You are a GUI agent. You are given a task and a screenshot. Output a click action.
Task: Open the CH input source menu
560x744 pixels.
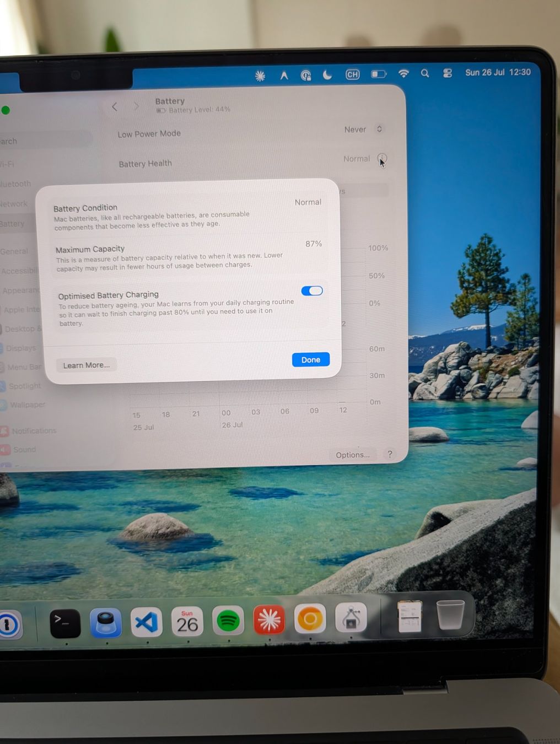coord(352,74)
